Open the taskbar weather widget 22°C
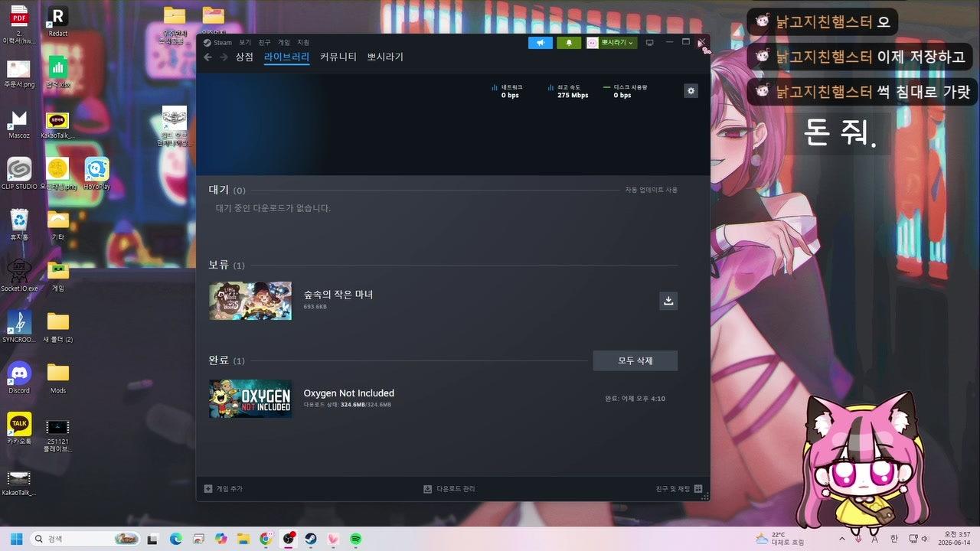The width and height of the screenshot is (980, 551). click(779, 539)
